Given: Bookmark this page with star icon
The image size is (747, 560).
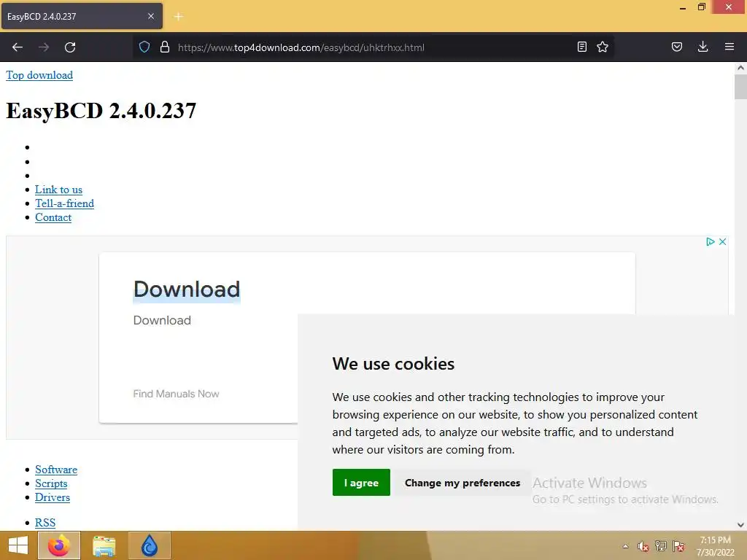Looking at the screenshot, I should pos(603,47).
